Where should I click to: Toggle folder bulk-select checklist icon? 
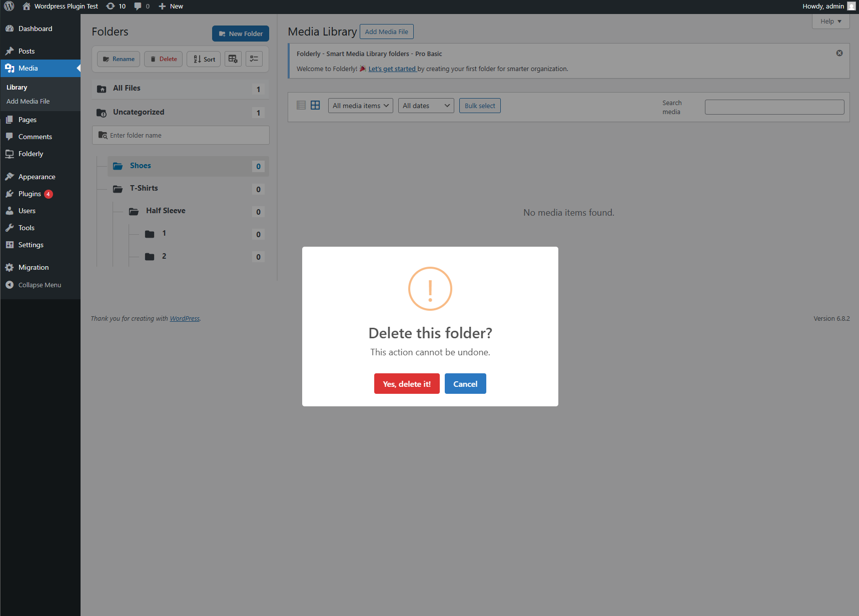(x=254, y=59)
